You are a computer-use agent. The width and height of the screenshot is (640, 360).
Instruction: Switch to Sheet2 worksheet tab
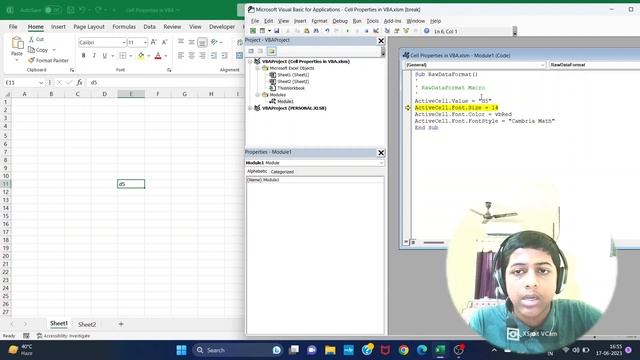point(87,324)
